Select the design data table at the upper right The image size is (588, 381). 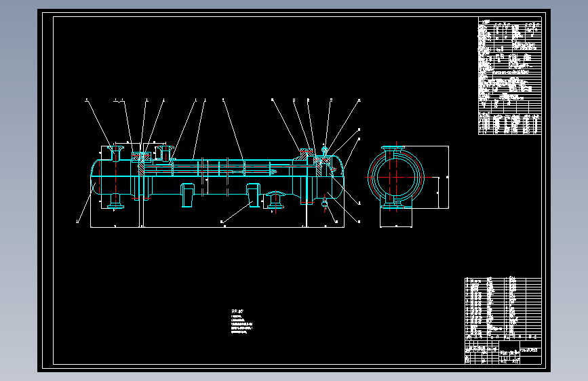(x=509, y=76)
